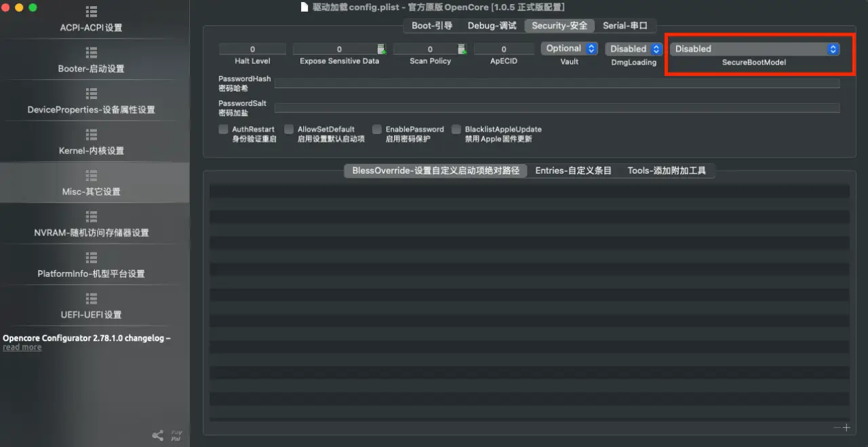Enable the AuthRestart checkbox
The width and height of the screenshot is (868, 447).
point(223,130)
